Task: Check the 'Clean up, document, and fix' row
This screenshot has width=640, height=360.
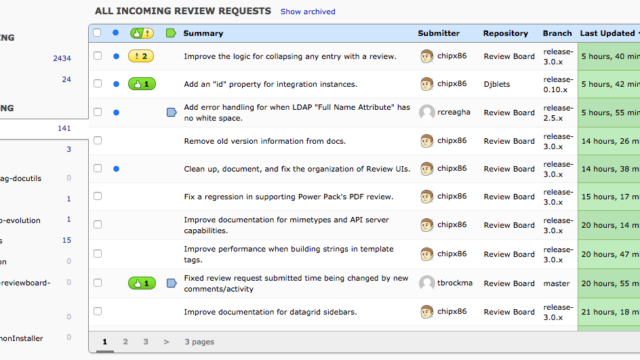Action: click(98, 168)
